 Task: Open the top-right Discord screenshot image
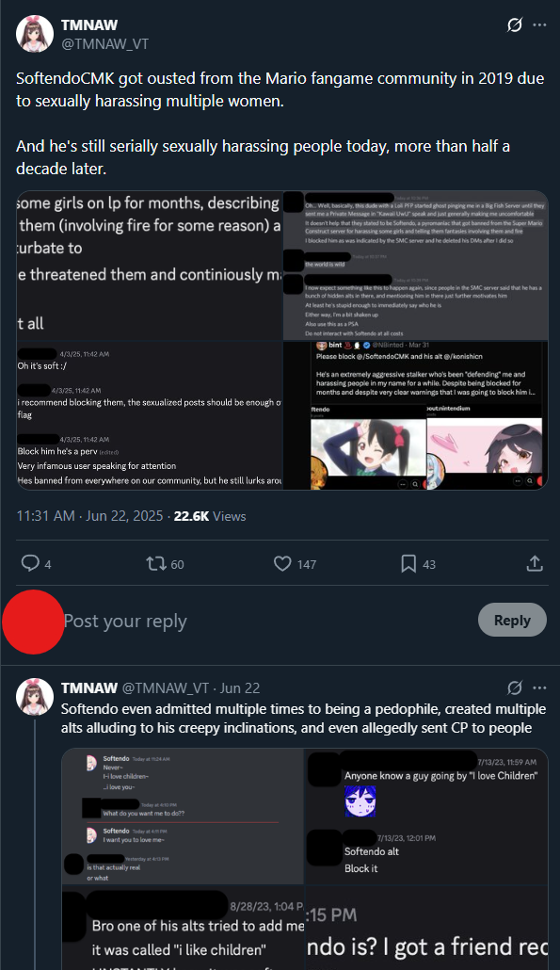416,265
